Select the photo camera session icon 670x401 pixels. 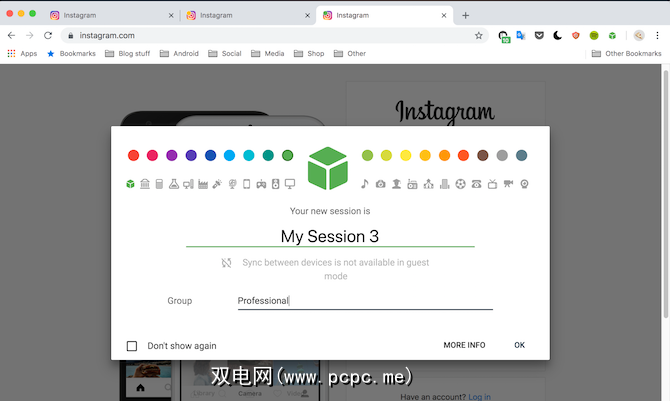point(380,184)
